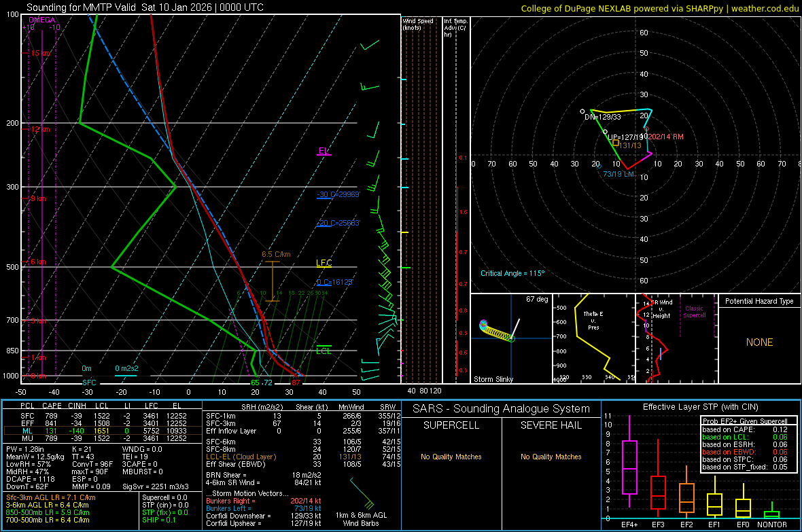Select the '0 C=16125'' freezing level label

[x=335, y=282]
